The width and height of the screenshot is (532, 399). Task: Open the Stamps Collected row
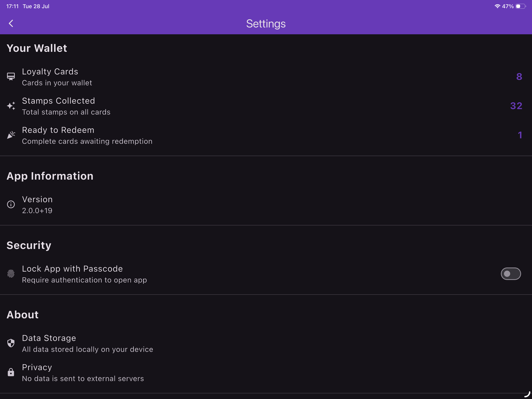(x=266, y=106)
